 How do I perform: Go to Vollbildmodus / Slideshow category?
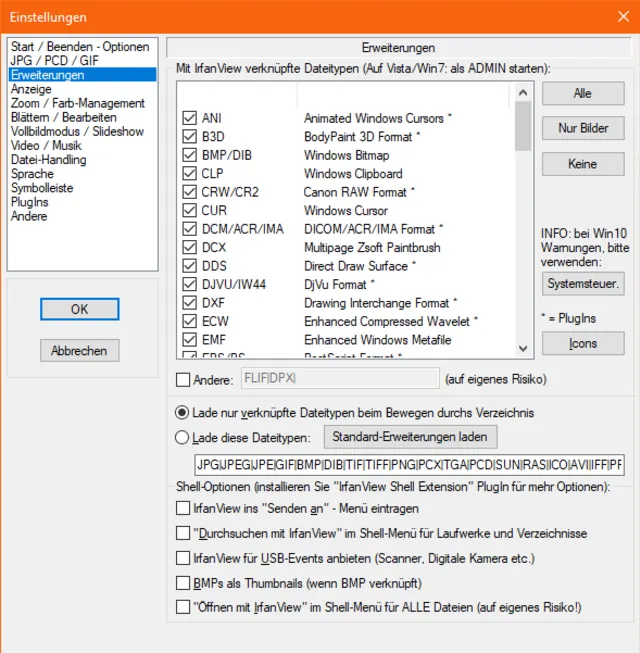point(77,131)
